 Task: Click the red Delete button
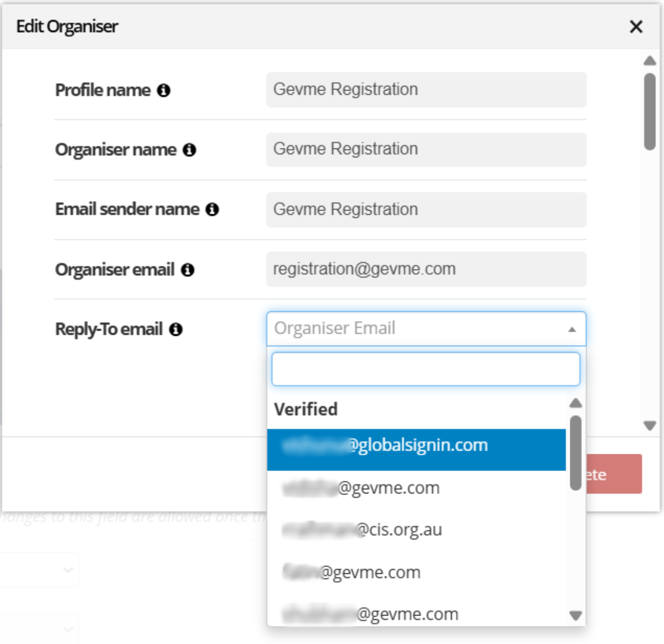(x=614, y=474)
